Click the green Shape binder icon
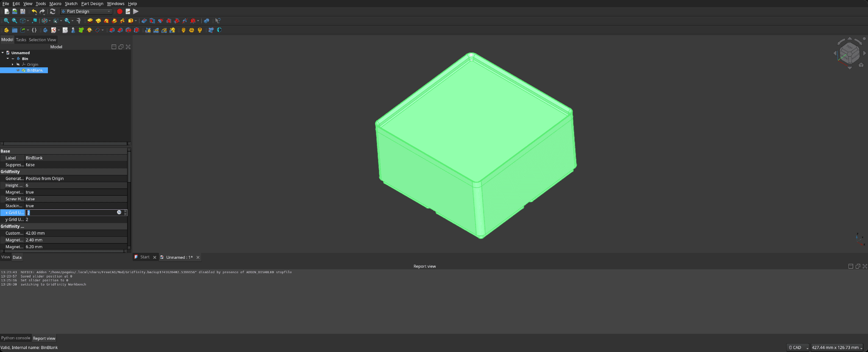The width and height of the screenshot is (868, 352). tap(81, 30)
